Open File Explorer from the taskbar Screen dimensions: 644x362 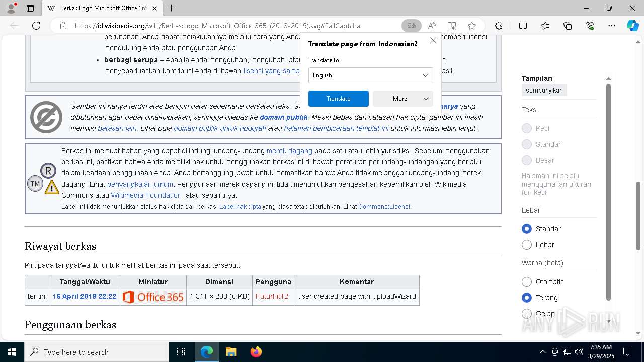coord(231,352)
